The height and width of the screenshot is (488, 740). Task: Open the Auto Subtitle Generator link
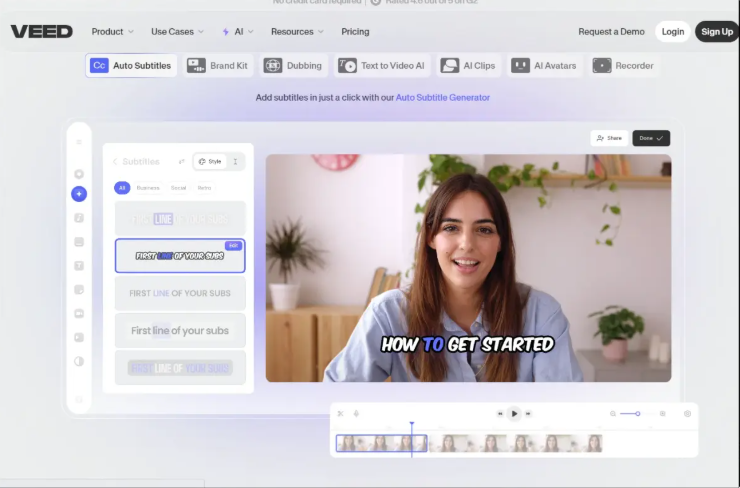tap(442, 98)
